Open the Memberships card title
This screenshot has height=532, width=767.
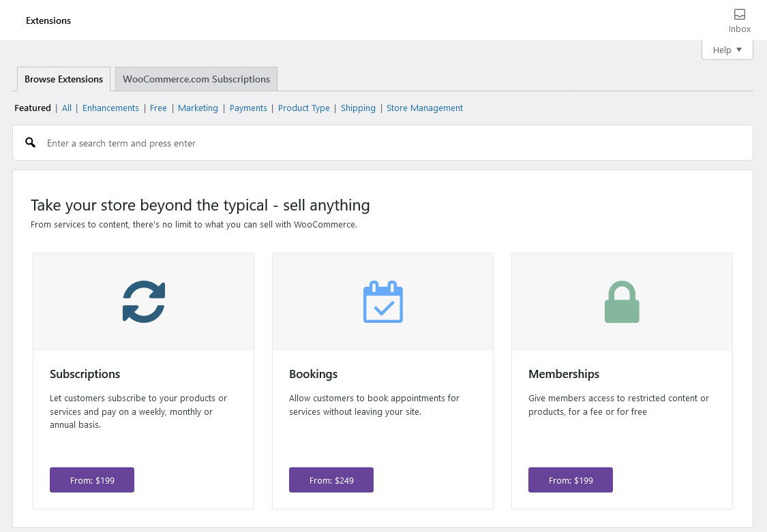[564, 374]
